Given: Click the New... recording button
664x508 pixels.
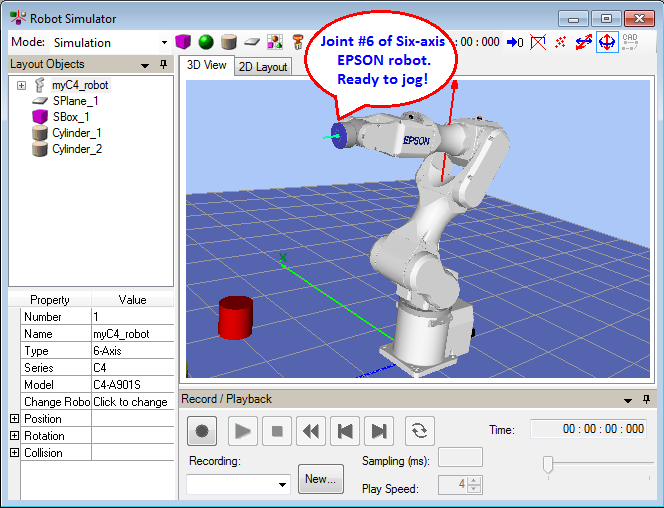Looking at the screenshot, I should click(x=321, y=479).
